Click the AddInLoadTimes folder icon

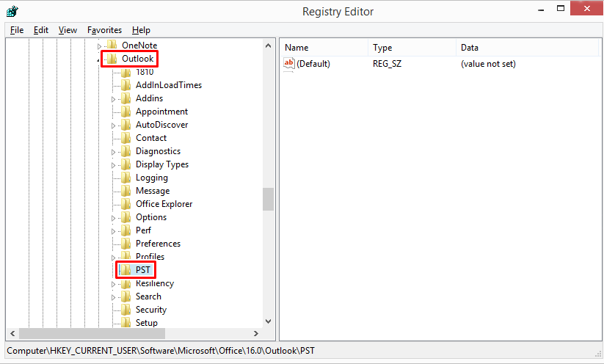coord(126,84)
